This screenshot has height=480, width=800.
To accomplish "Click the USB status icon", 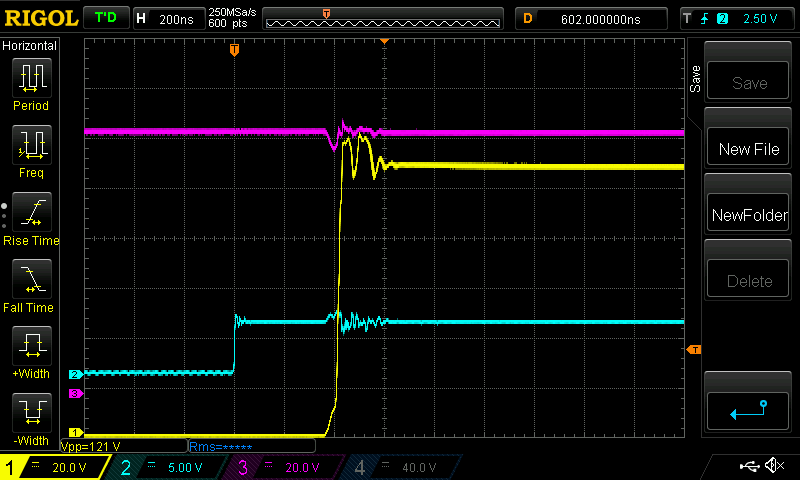I will pos(748,466).
